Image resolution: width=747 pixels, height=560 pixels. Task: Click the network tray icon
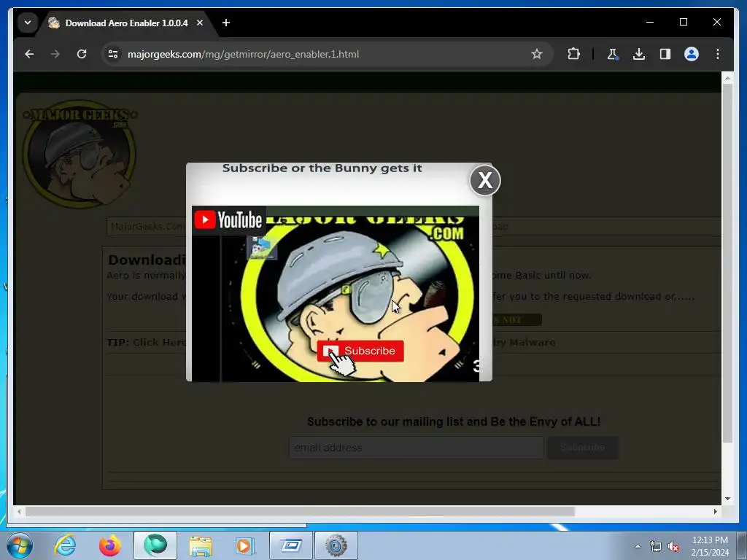pyautogui.click(x=656, y=546)
